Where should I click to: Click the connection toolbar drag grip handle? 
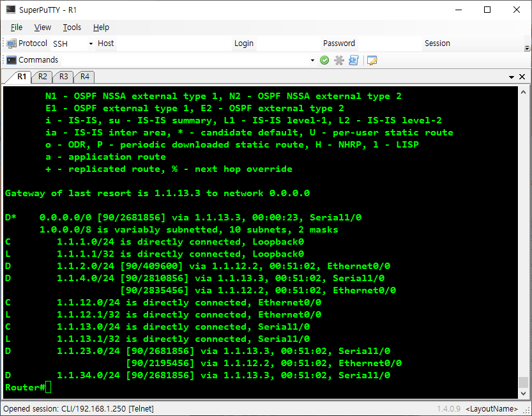coord(3,43)
